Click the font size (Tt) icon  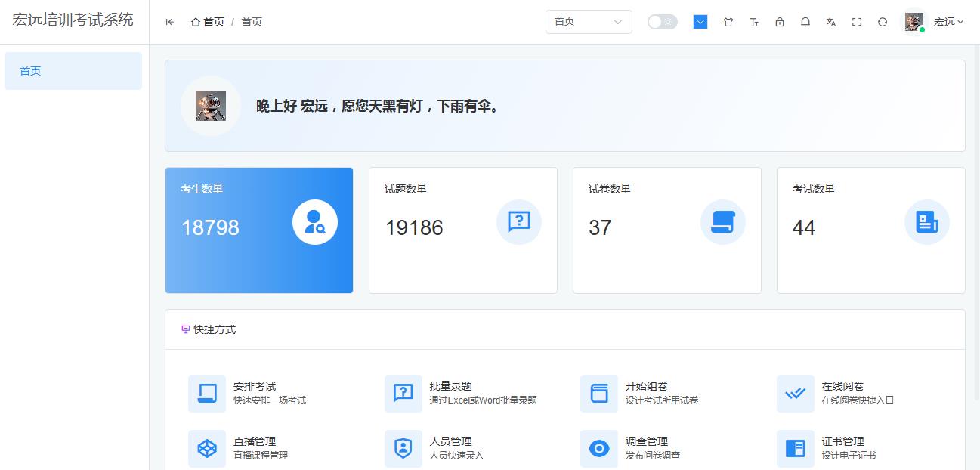click(753, 22)
